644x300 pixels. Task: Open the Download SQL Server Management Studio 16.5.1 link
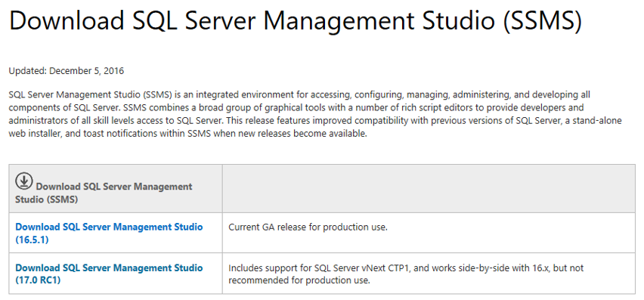(x=109, y=233)
